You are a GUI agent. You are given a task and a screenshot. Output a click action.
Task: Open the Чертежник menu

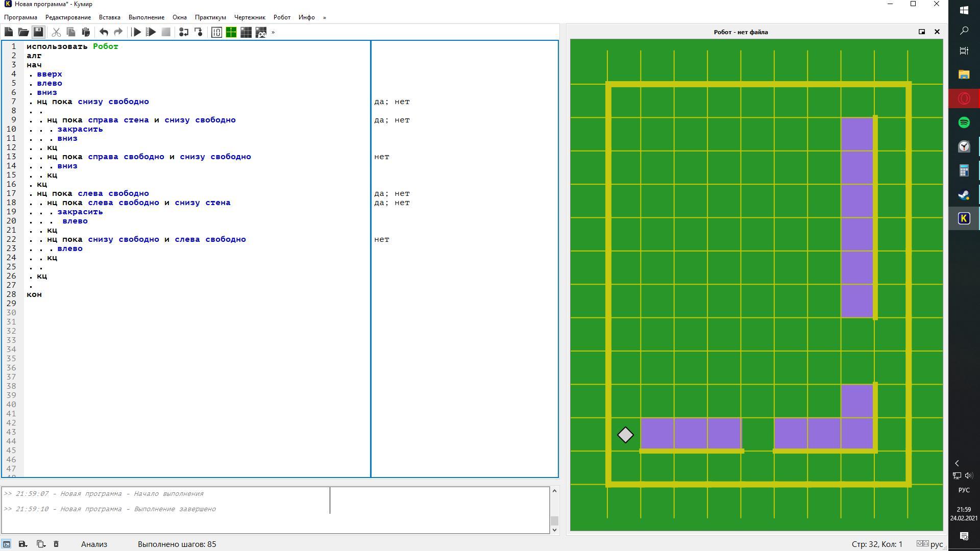[250, 17]
